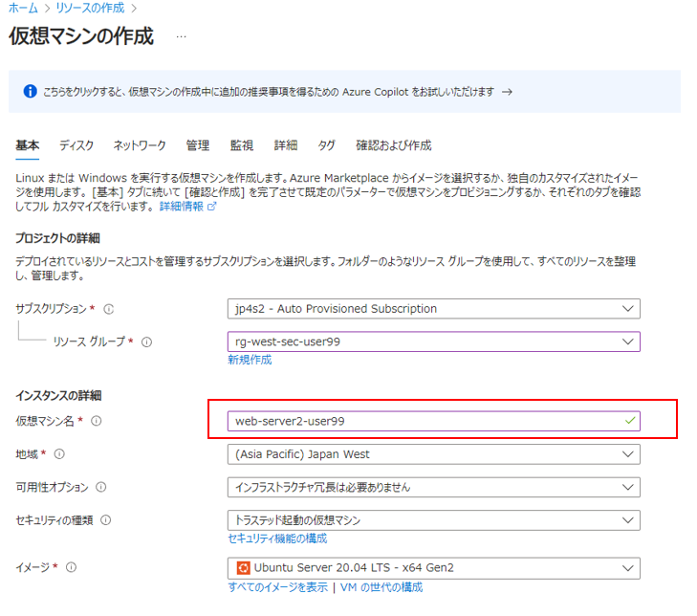Switch to the ディスク tab
This screenshot has width=697, height=616.
pos(76,145)
